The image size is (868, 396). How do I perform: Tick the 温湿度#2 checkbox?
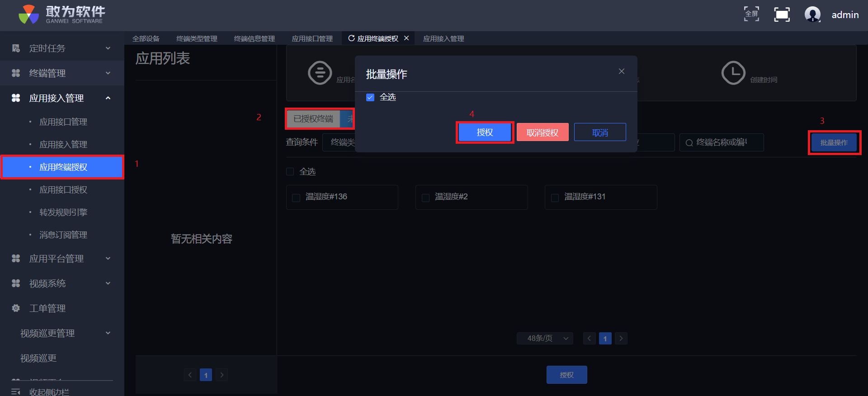pyautogui.click(x=425, y=198)
